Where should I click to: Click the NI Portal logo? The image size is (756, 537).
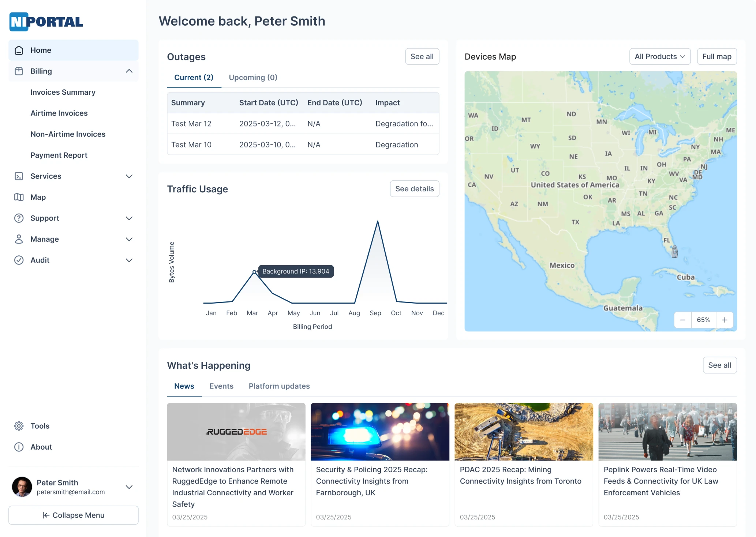46,22
